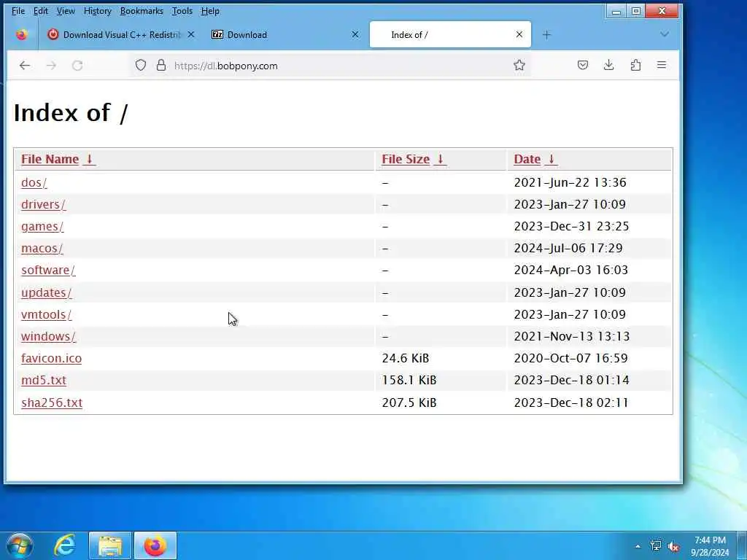Open the favicon.ico file link
This screenshot has width=747, height=560.
click(52, 358)
